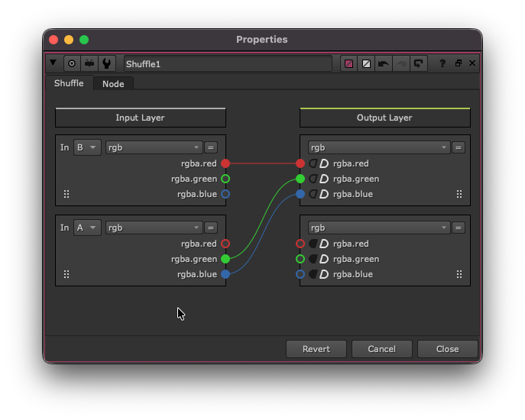
Task: Open the first output rgb layer dropdown
Action: click(x=379, y=147)
